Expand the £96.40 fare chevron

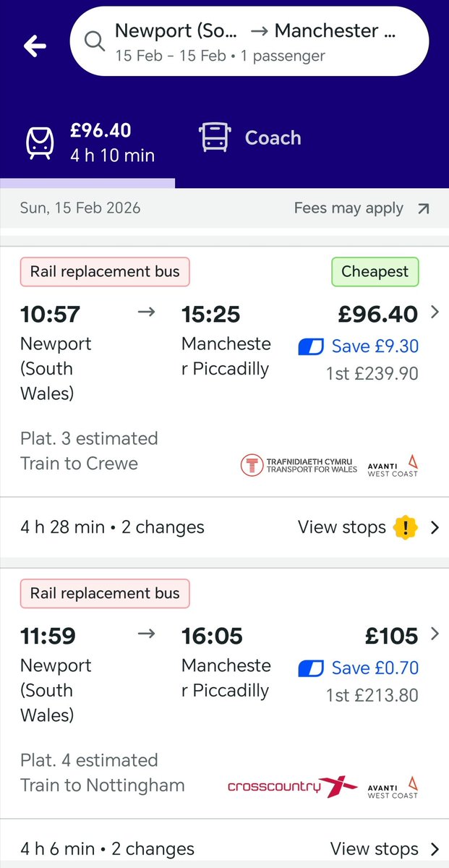click(x=435, y=312)
